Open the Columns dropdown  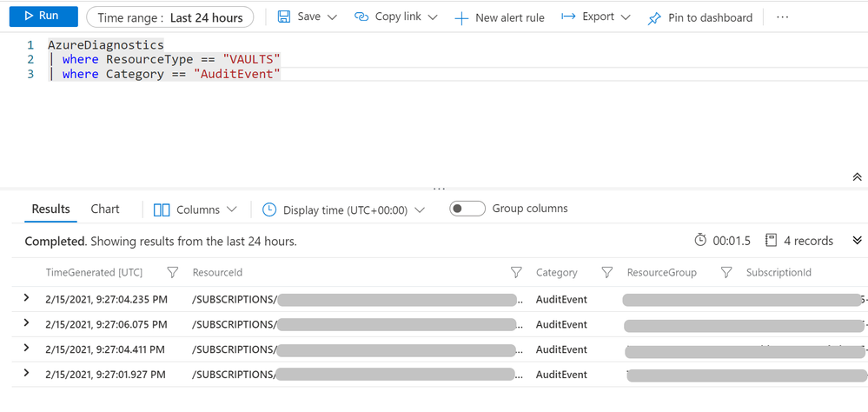(x=195, y=209)
